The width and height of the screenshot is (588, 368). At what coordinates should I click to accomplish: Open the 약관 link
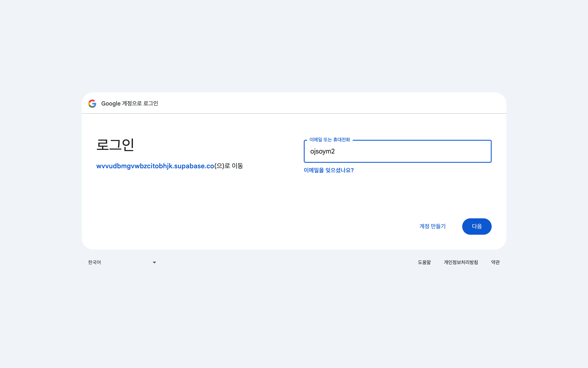tap(495, 262)
